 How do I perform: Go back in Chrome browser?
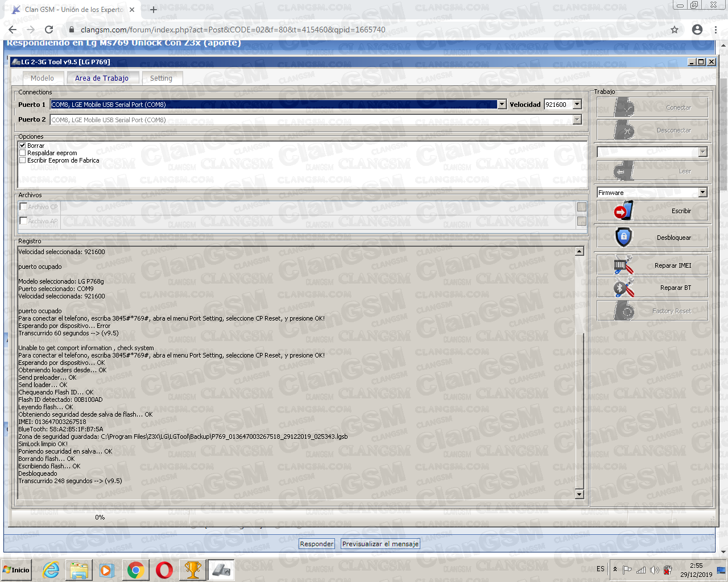pyautogui.click(x=13, y=30)
